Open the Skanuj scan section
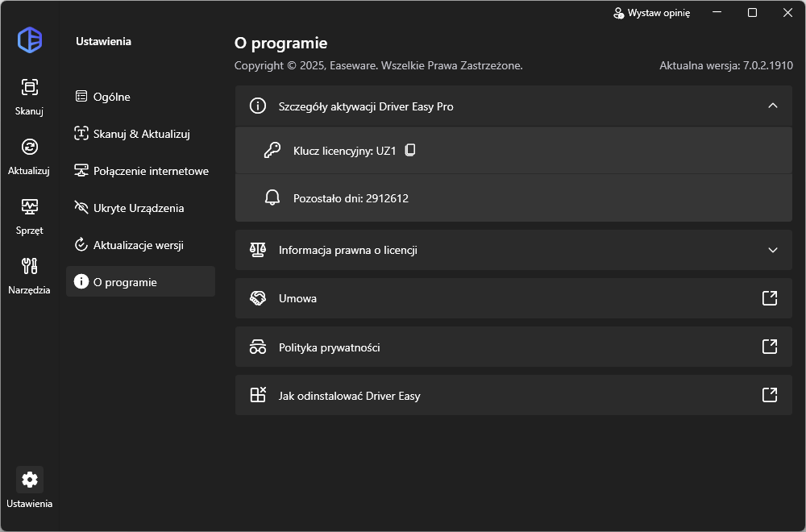This screenshot has height=532, width=806. pyautogui.click(x=29, y=97)
